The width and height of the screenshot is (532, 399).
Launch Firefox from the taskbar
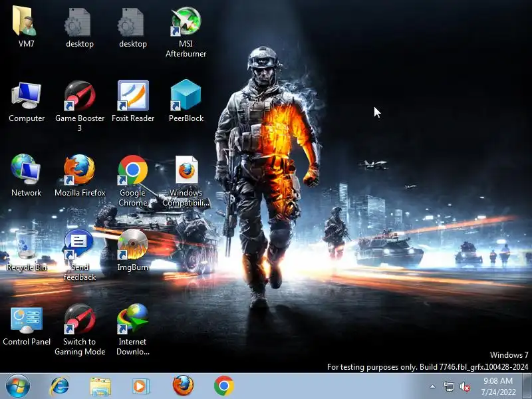[x=183, y=386]
